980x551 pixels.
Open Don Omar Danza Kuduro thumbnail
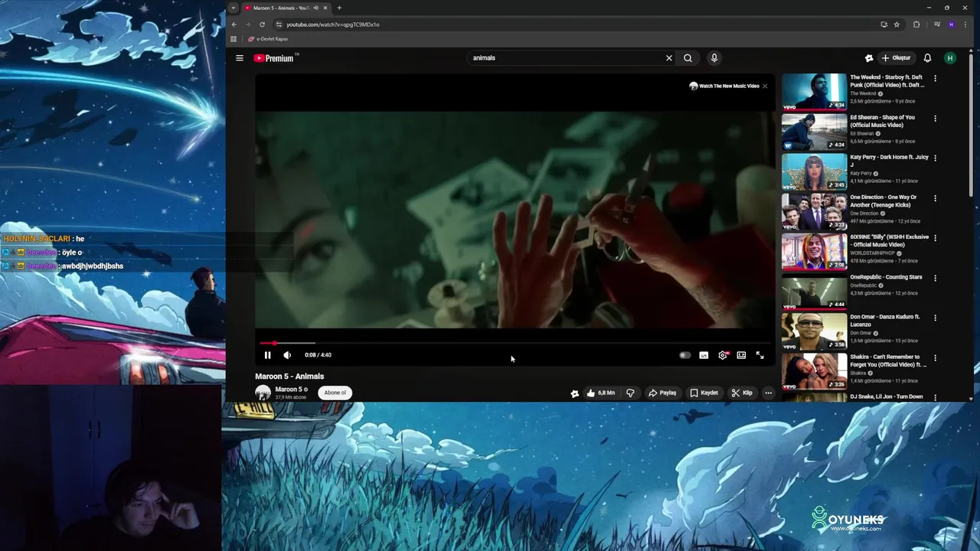814,331
